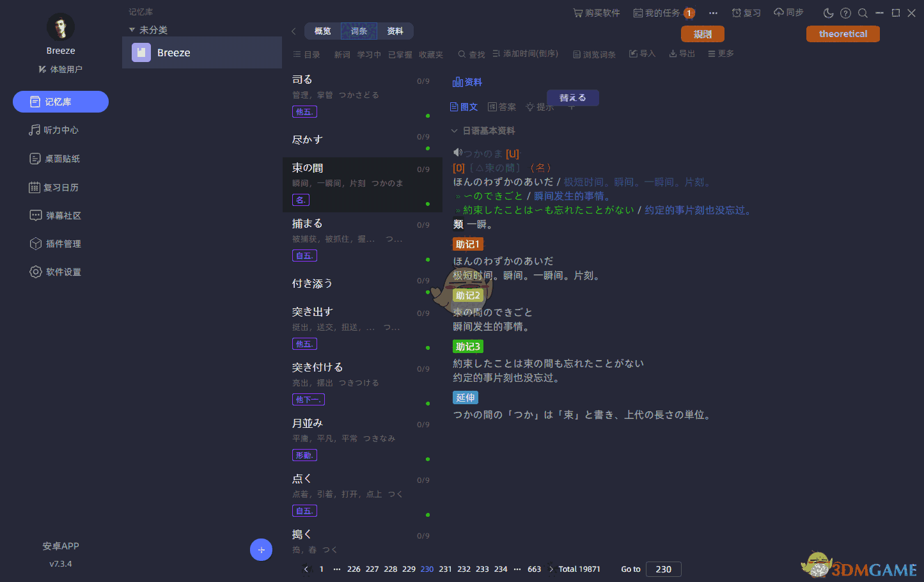924x582 pixels.
Task: Toggle the 答案 answer display mode
Action: point(502,107)
